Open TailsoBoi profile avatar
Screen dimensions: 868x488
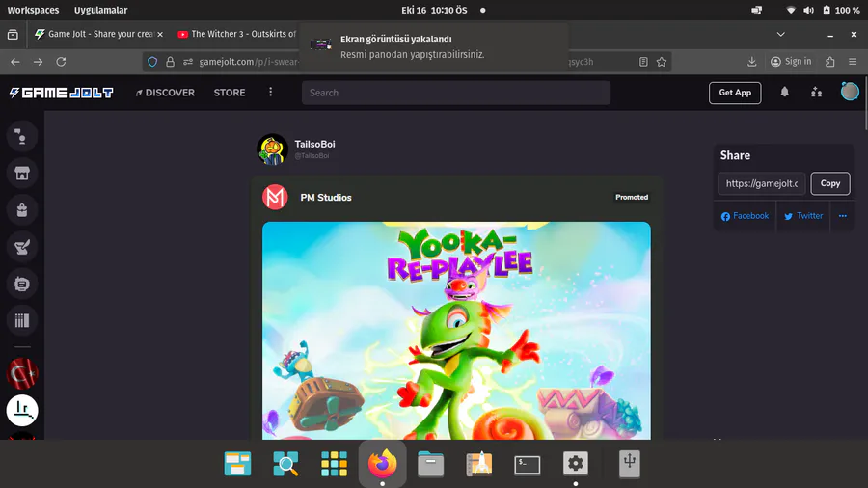272,149
